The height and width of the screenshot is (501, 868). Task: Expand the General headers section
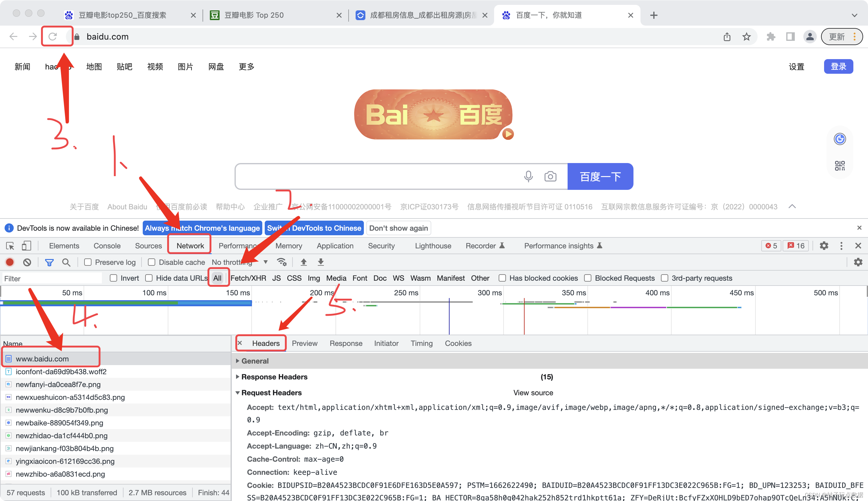tap(255, 361)
